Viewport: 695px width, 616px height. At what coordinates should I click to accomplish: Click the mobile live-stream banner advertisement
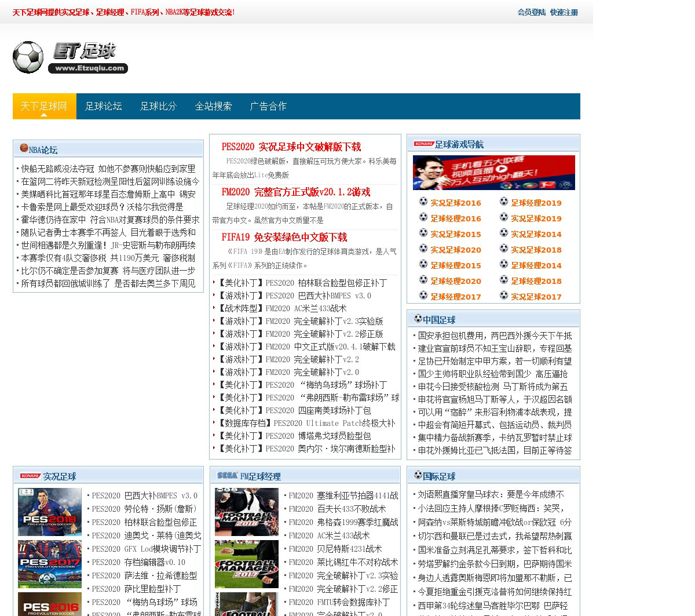click(494, 172)
